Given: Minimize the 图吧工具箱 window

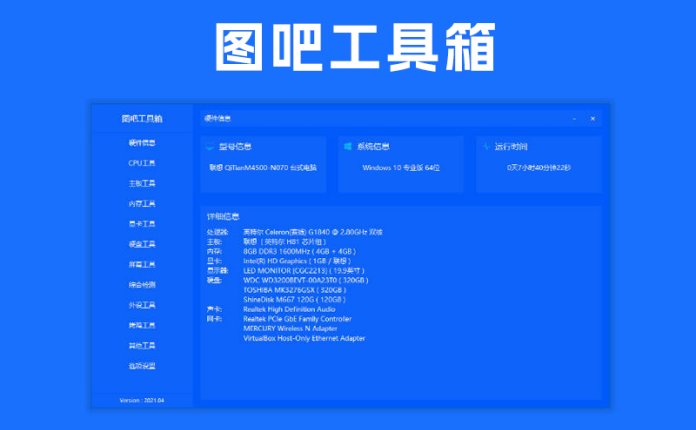Looking at the screenshot, I should click(x=574, y=119).
